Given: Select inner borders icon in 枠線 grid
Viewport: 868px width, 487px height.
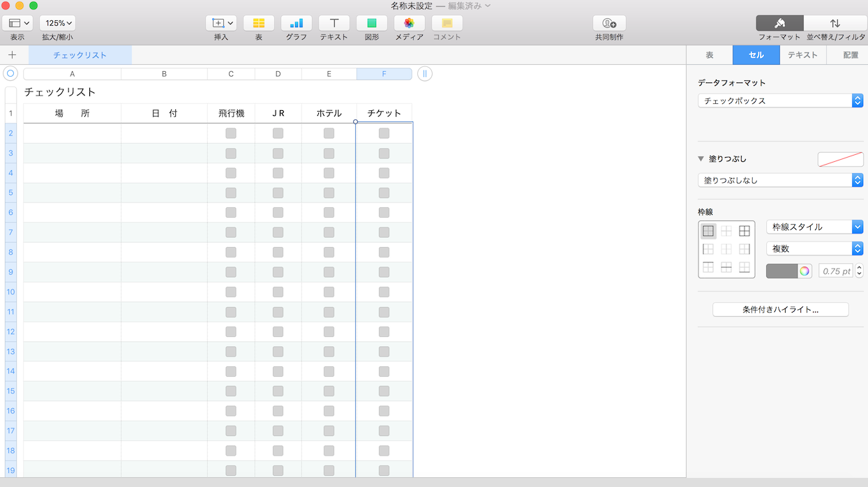Looking at the screenshot, I should tap(726, 230).
